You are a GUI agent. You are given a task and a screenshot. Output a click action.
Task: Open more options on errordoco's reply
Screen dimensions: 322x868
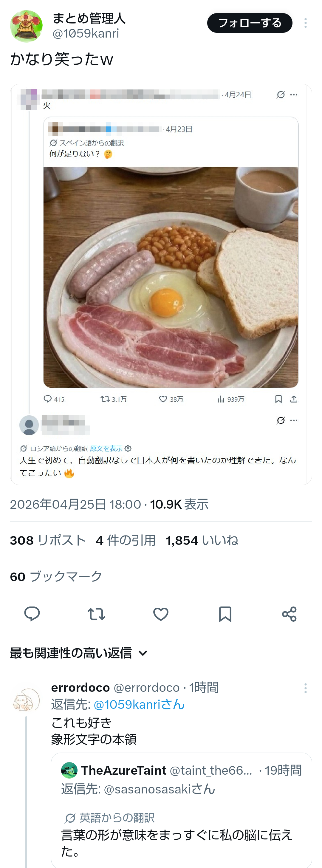coord(306,688)
